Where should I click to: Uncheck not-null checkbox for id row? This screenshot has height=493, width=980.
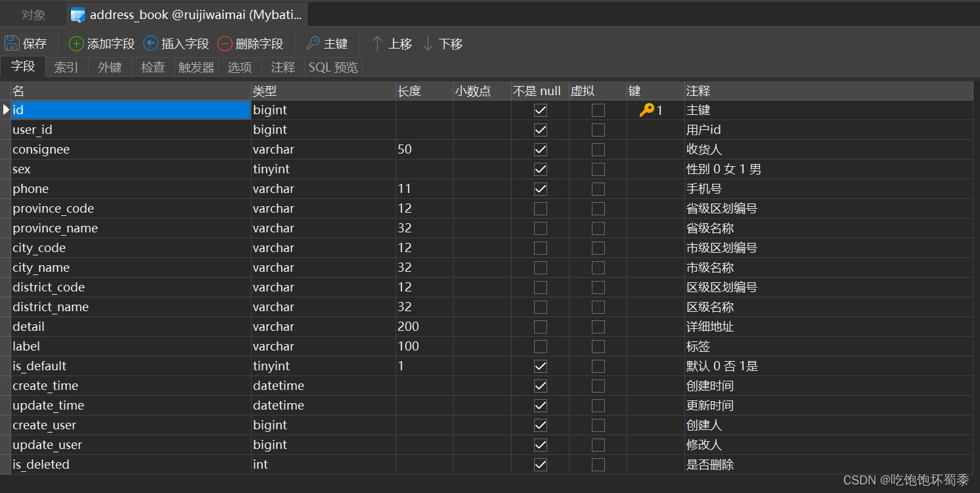(541, 110)
